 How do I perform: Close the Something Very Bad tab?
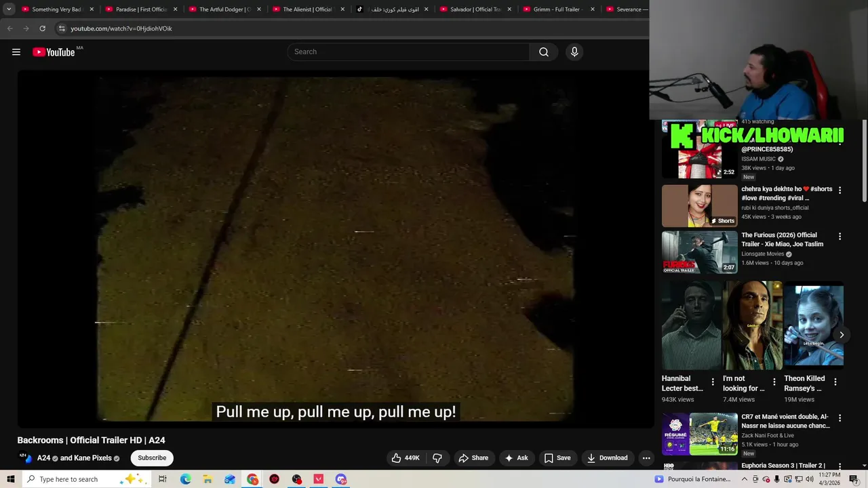coord(92,9)
